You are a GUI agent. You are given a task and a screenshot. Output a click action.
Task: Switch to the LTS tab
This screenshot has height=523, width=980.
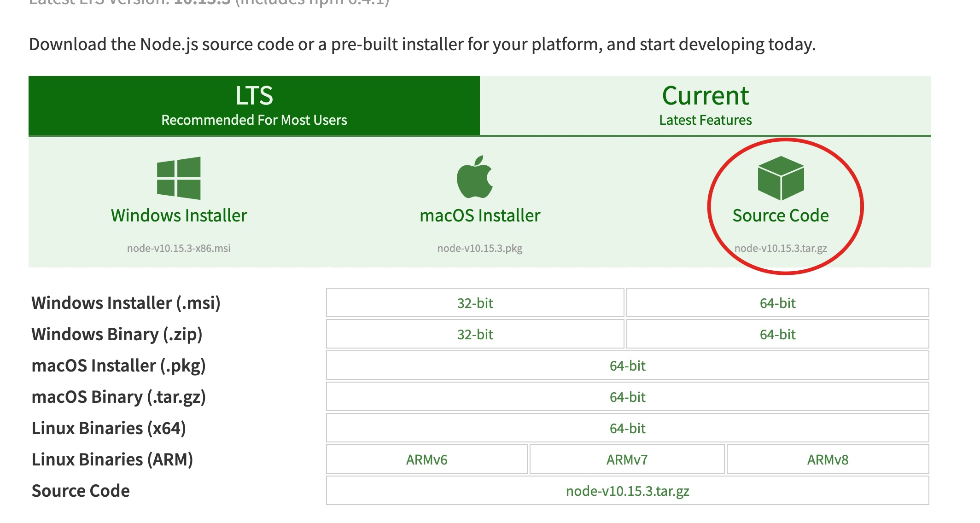[x=254, y=105]
